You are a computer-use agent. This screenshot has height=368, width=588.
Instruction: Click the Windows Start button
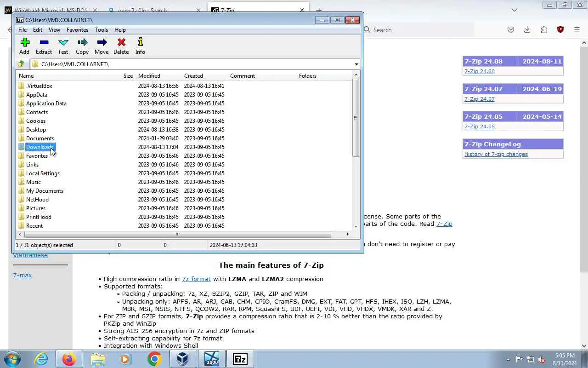coord(12,359)
